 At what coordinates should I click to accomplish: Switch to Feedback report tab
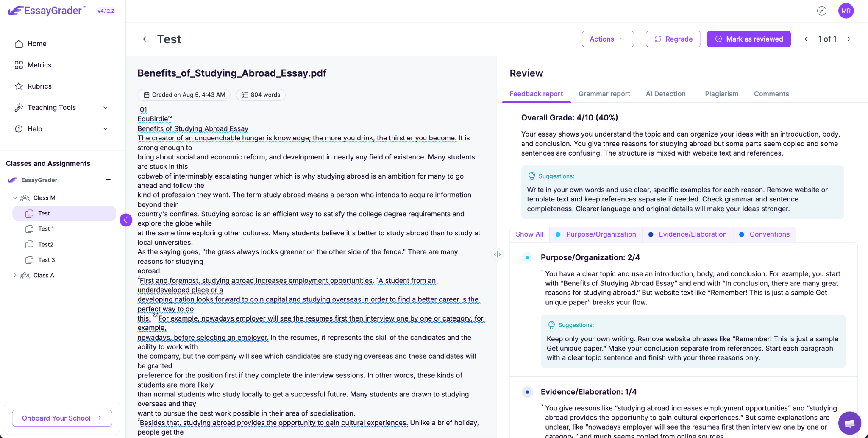pos(536,94)
